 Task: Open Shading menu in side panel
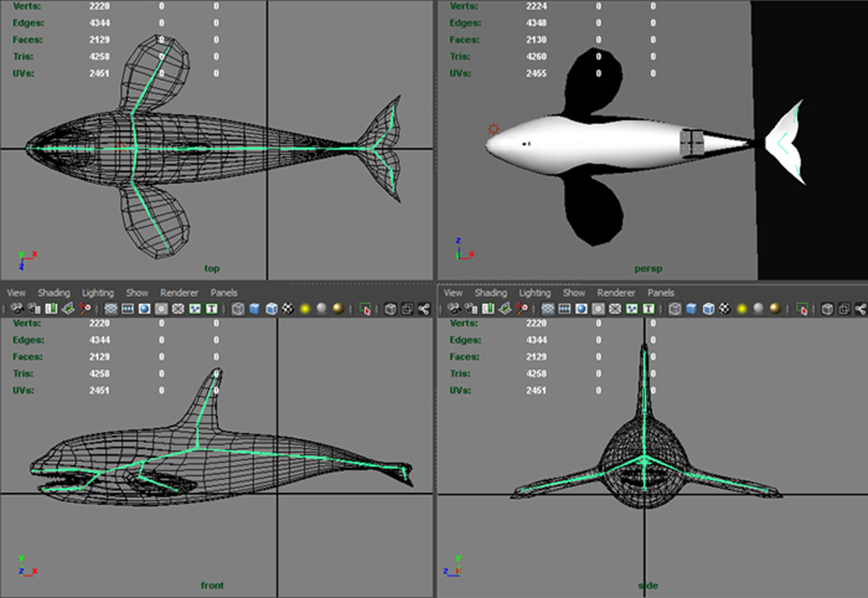(491, 293)
